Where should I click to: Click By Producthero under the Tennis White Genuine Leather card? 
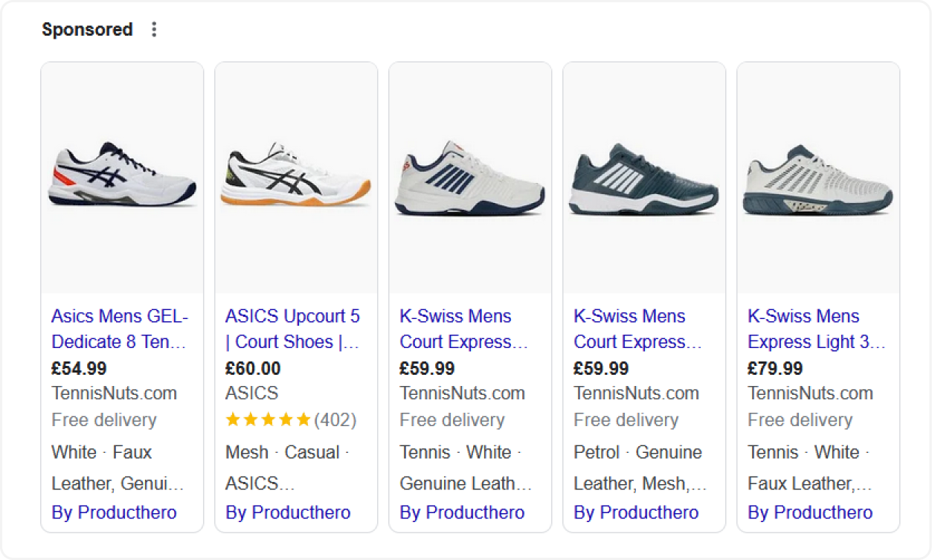462,512
